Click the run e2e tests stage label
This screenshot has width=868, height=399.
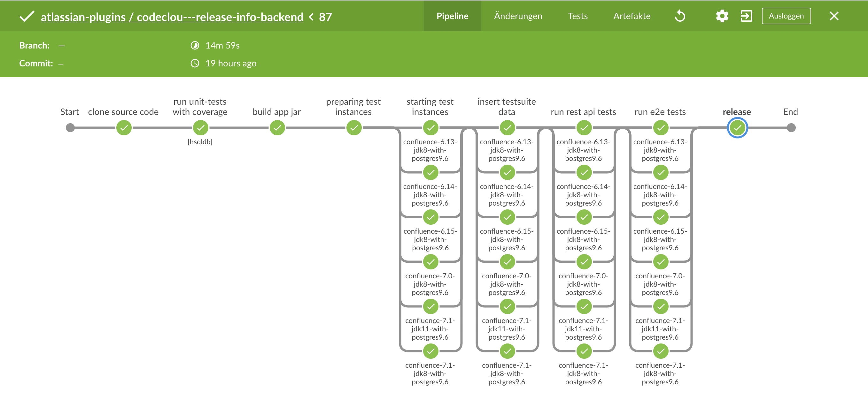(660, 112)
